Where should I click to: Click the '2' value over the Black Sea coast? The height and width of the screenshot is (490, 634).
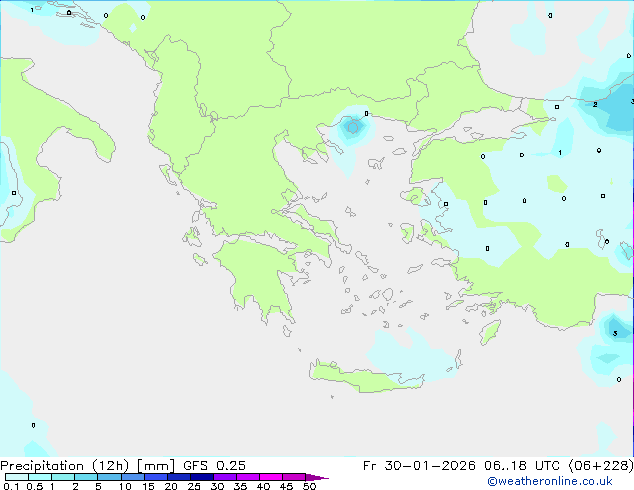click(x=595, y=105)
